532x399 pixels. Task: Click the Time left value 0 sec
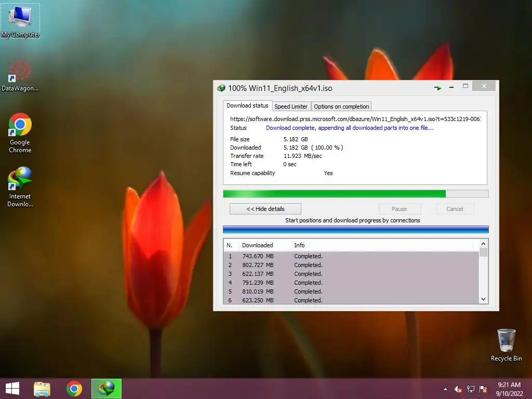[x=290, y=164]
